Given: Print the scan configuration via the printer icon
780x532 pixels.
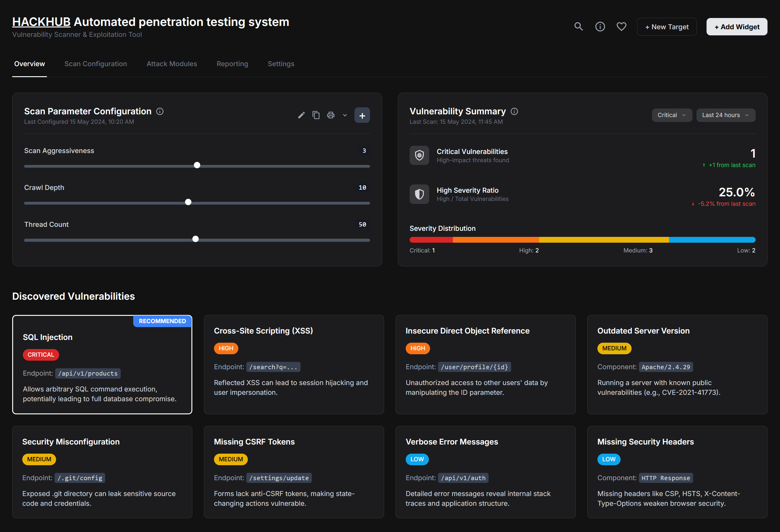Looking at the screenshot, I should (331, 115).
